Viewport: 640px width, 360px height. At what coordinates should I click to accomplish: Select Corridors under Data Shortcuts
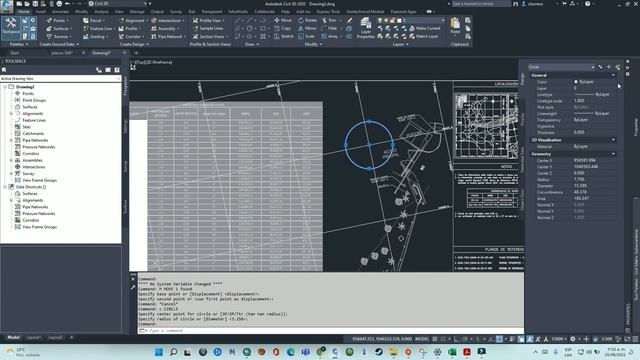(31, 220)
